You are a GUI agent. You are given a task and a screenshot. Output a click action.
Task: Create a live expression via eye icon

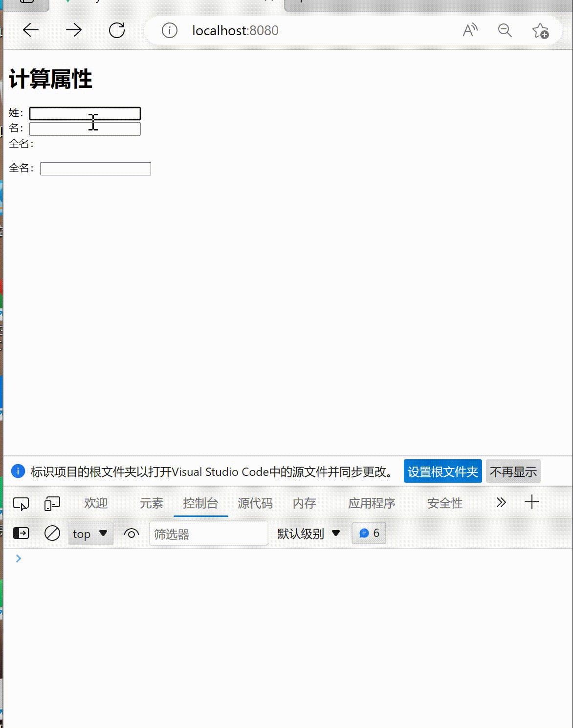tap(131, 534)
